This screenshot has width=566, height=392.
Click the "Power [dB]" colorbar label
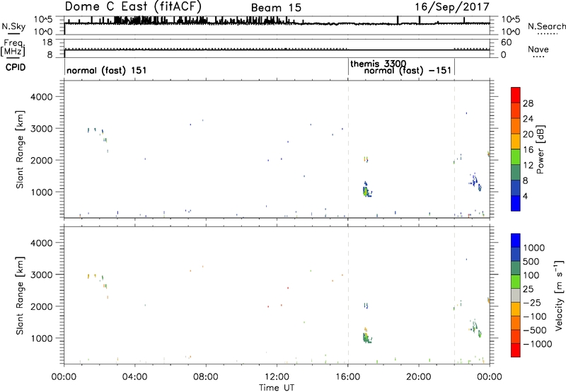click(x=540, y=149)
